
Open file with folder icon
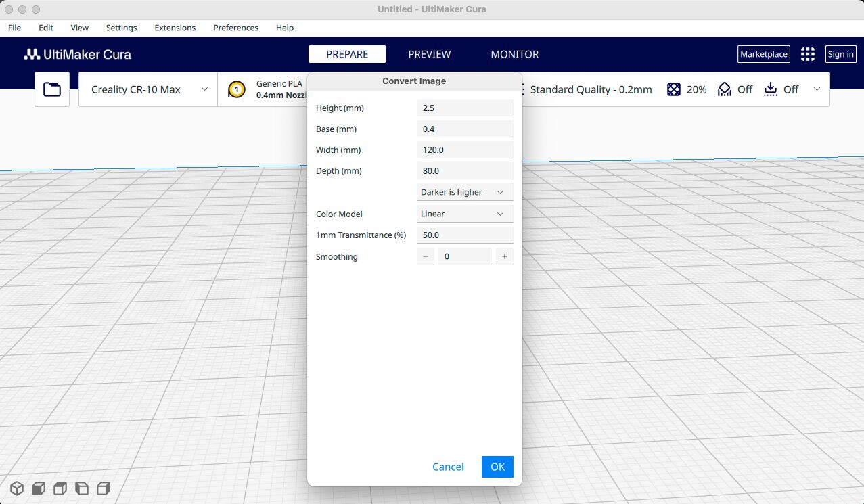tap(52, 89)
